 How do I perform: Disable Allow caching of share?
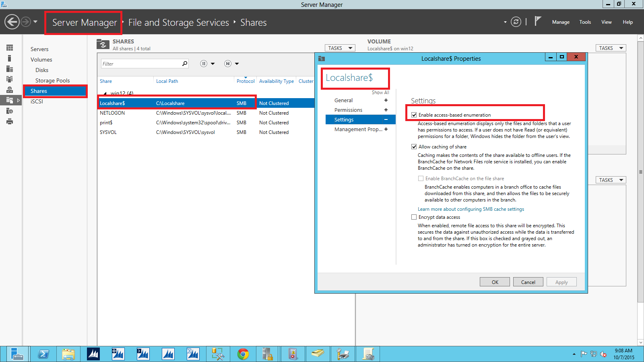(414, 146)
